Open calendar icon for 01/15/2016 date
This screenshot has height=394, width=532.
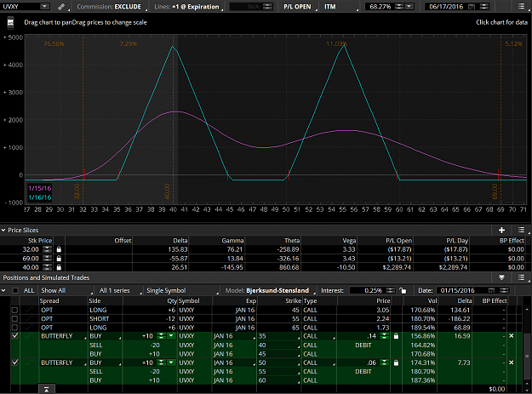point(491,290)
